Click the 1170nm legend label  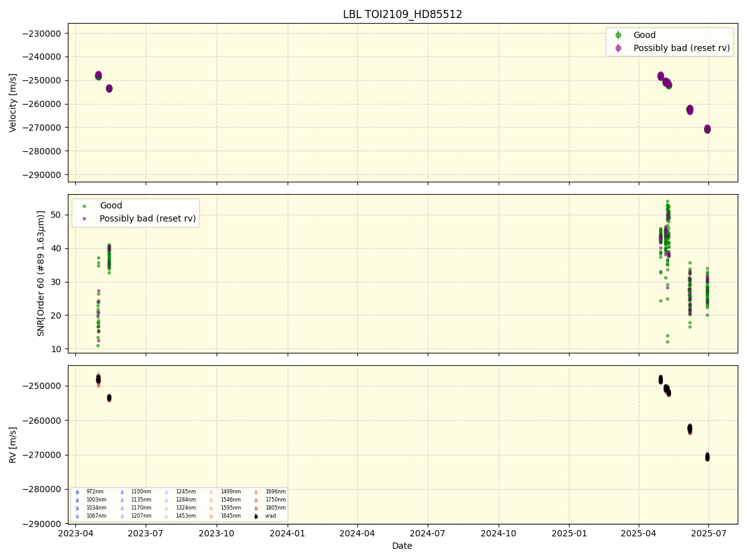point(141,508)
